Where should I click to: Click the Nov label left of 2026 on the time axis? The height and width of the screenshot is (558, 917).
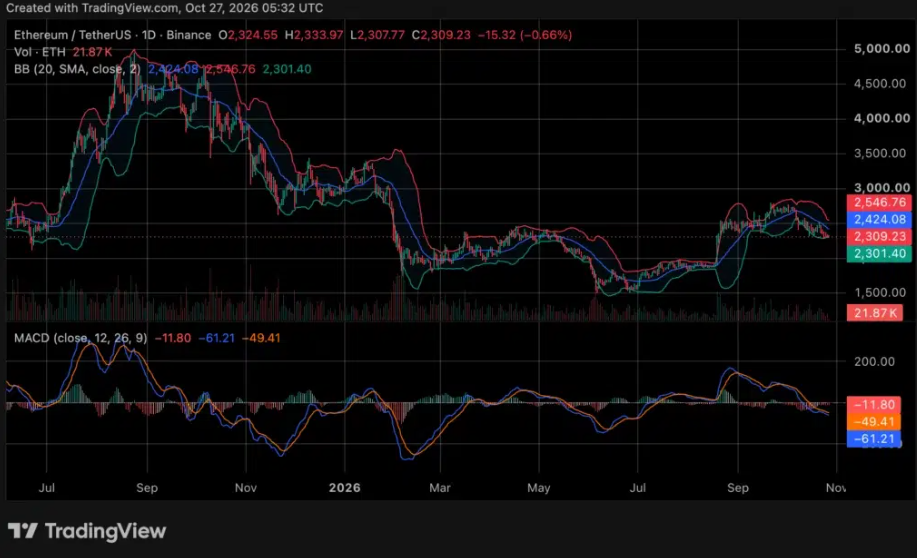point(246,488)
